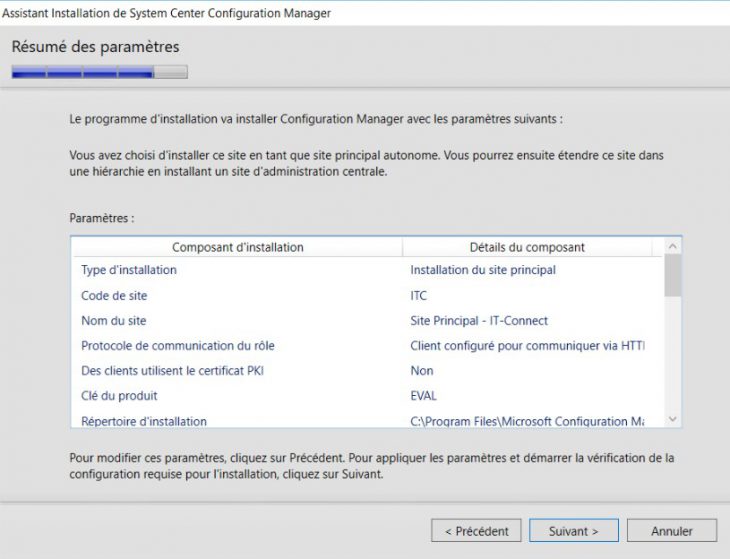This screenshot has height=559, width=730.
Task: Select the Répertoire d'installation row
Action: point(144,421)
